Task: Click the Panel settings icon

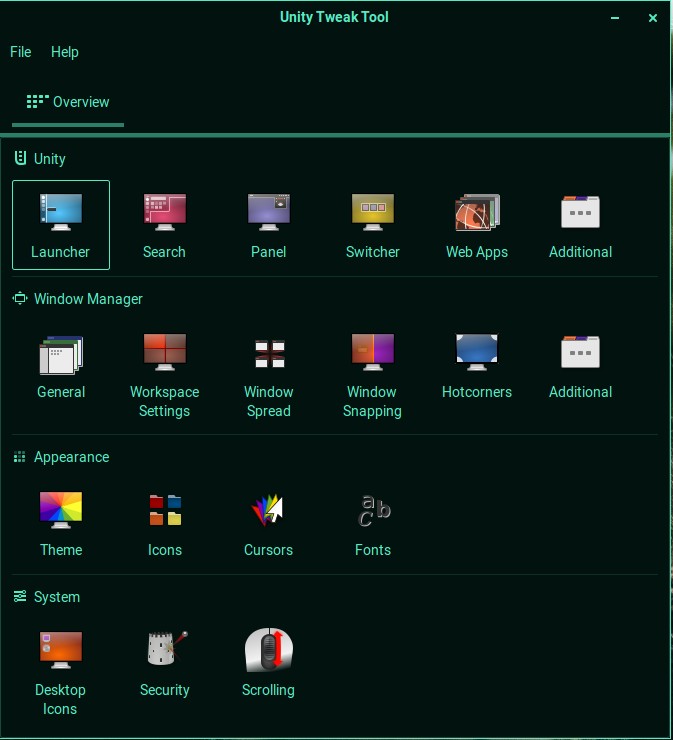Action: 268,224
